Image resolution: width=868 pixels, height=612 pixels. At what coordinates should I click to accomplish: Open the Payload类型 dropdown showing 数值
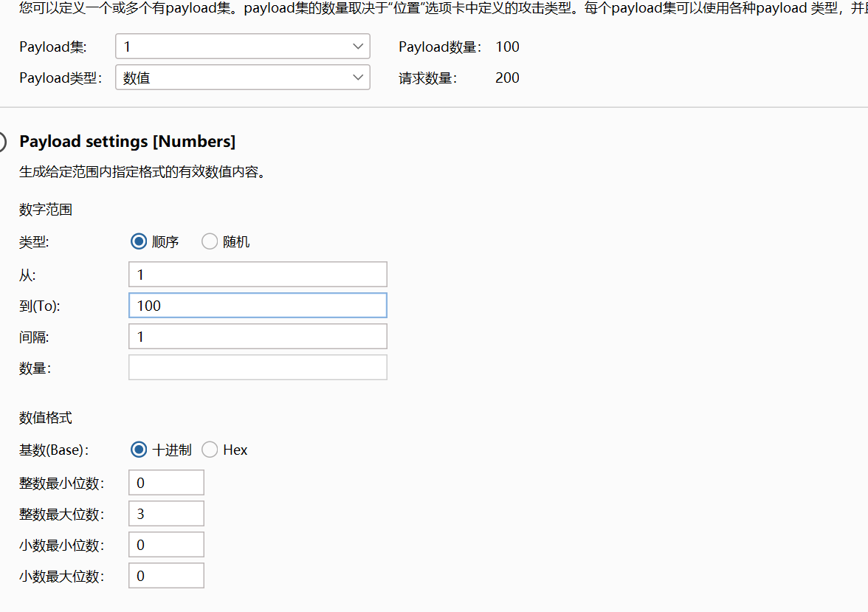point(242,78)
